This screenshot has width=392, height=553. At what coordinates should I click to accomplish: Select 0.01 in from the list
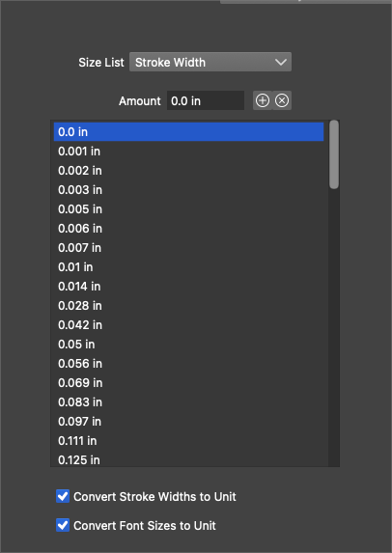[x=188, y=267]
